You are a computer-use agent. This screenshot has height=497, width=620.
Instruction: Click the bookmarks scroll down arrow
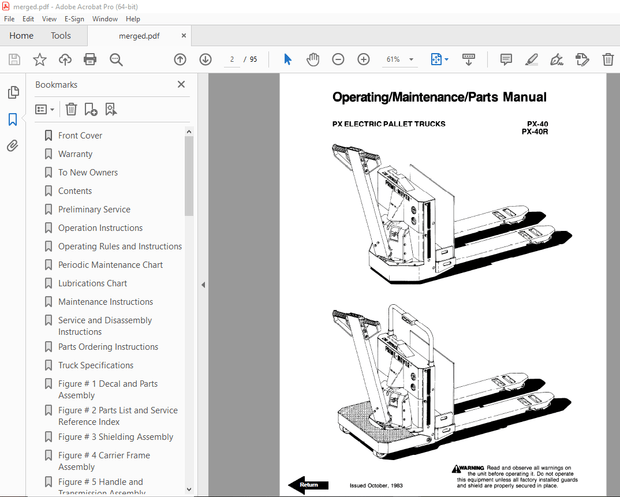(189, 489)
